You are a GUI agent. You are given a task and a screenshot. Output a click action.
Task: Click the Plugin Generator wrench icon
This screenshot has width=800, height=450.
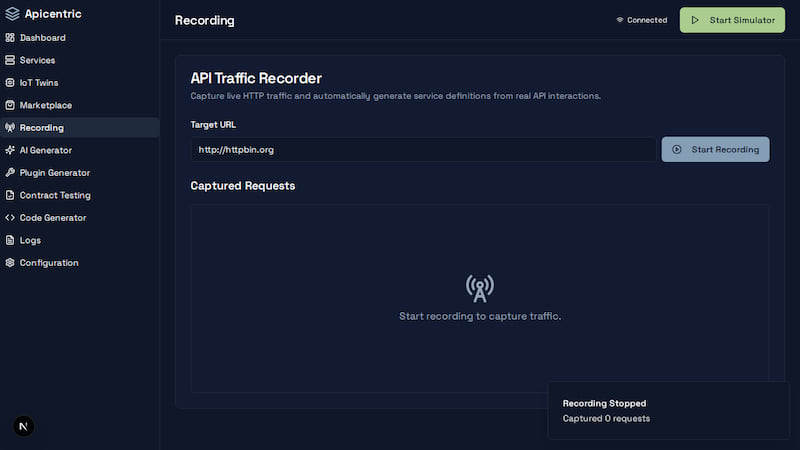pyautogui.click(x=10, y=172)
